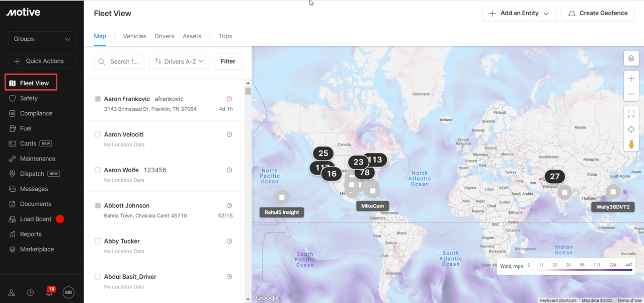This screenshot has width=644, height=303.
Task: Click the Motive logo
Action: click(23, 12)
